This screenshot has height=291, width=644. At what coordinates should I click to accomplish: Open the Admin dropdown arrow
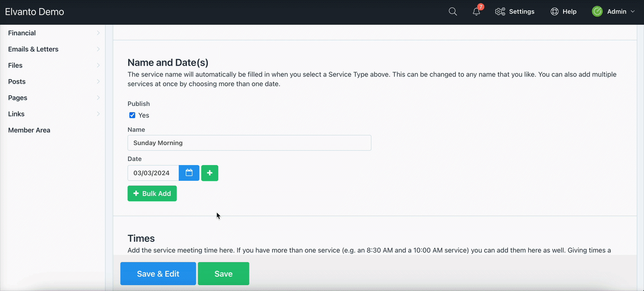633,12
